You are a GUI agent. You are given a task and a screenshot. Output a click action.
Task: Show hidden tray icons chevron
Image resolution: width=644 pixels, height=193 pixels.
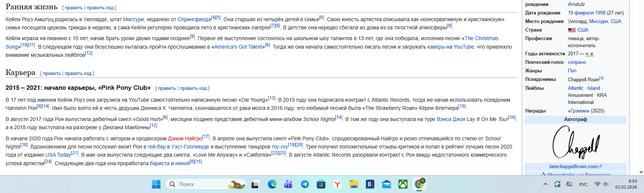[545, 184]
